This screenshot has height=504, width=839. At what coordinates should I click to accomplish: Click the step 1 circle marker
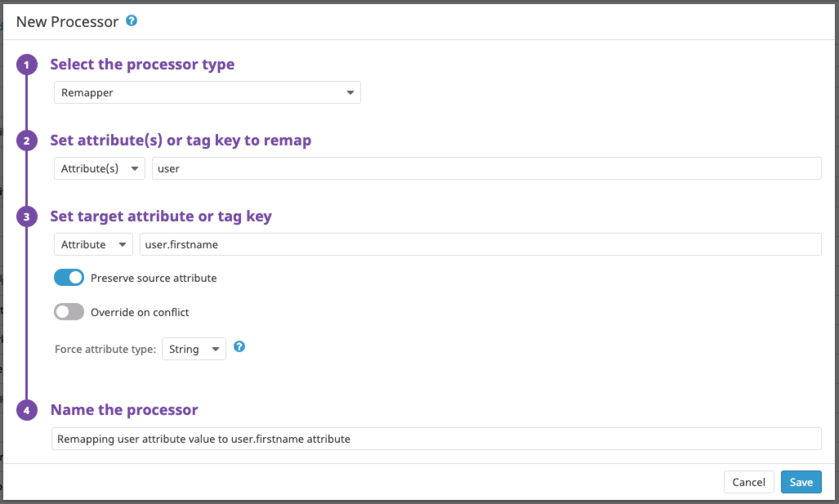[x=27, y=65]
